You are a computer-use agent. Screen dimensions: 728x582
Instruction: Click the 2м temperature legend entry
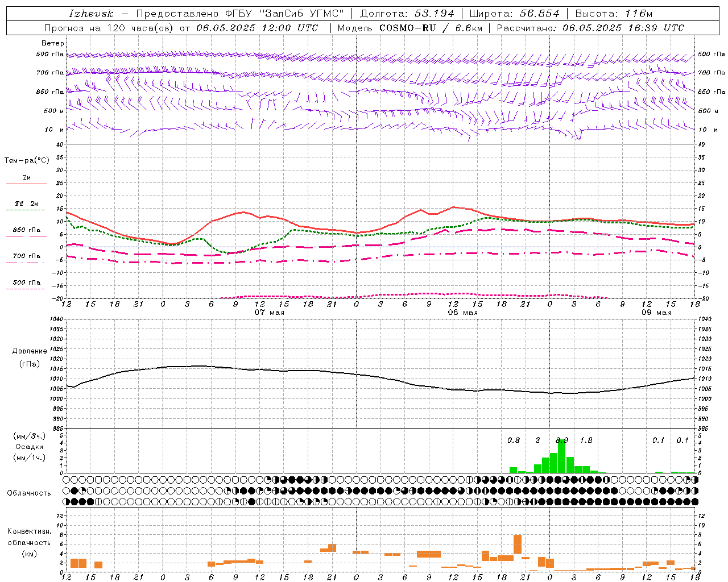click(27, 177)
